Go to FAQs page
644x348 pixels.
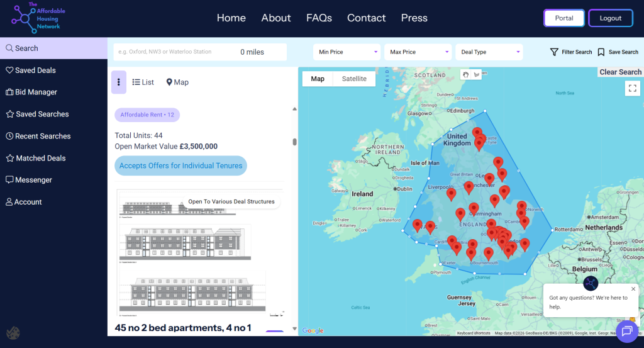click(x=319, y=18)
